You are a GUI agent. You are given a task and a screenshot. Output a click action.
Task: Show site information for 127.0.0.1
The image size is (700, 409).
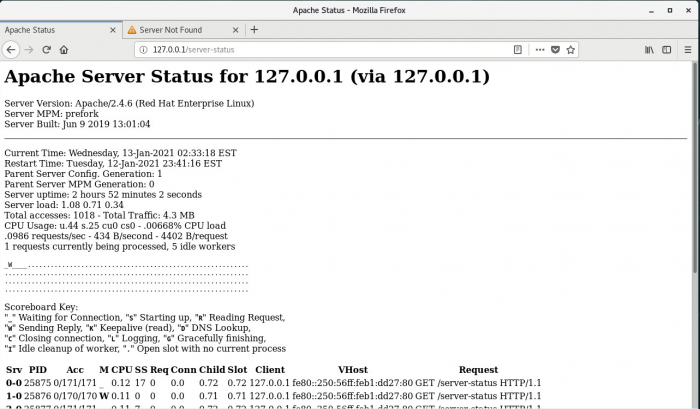(143, 50)
